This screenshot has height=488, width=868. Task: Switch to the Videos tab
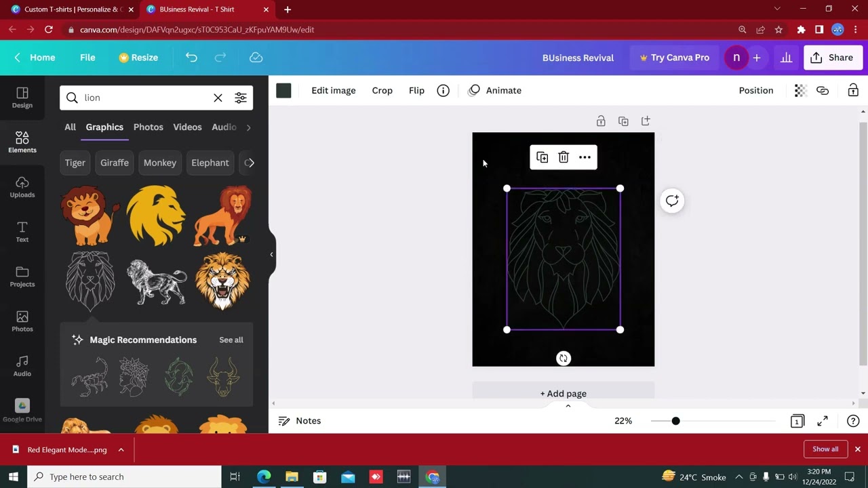(187, 127)
